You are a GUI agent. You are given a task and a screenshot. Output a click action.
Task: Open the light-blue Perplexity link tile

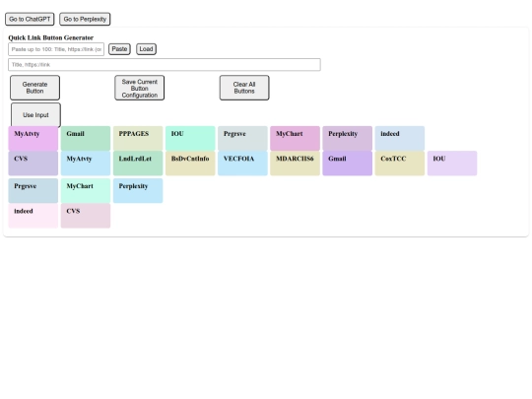(x=138, y=191)
